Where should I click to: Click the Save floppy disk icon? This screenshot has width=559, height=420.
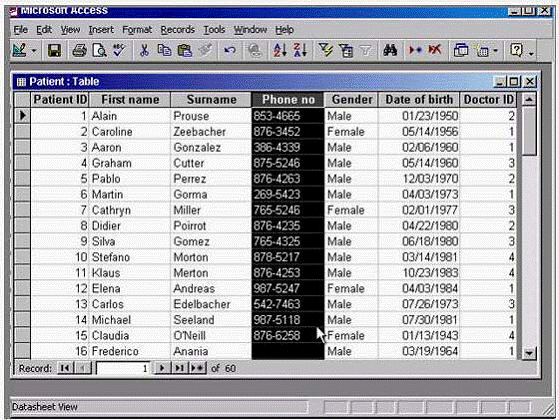(54, 50)
